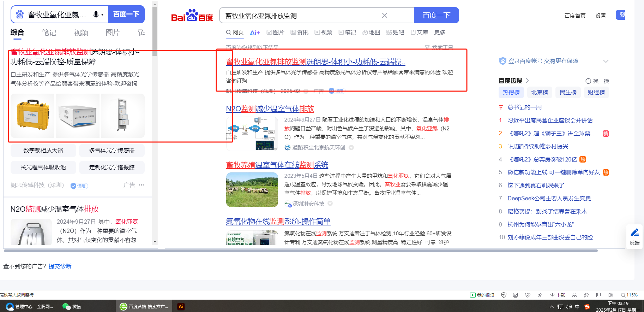The height and width of the screenshot is (312, 644).
Task: Click the network tray icon
Action: click(560, 307)
